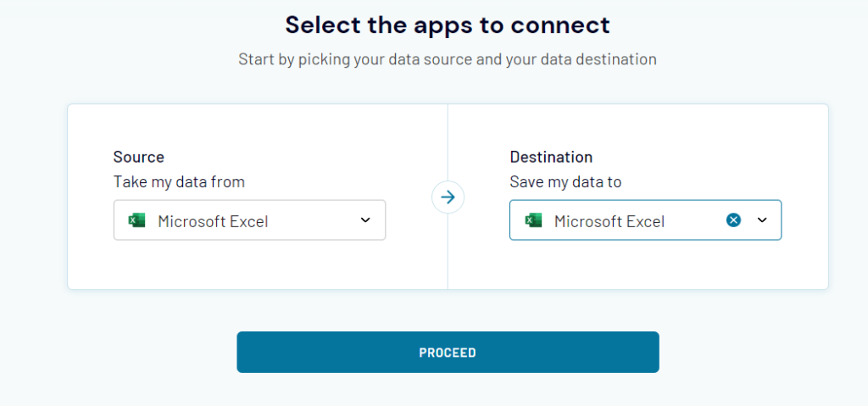868x406 pixels.
Task: Click the Destination heading label
Action: 551,157
